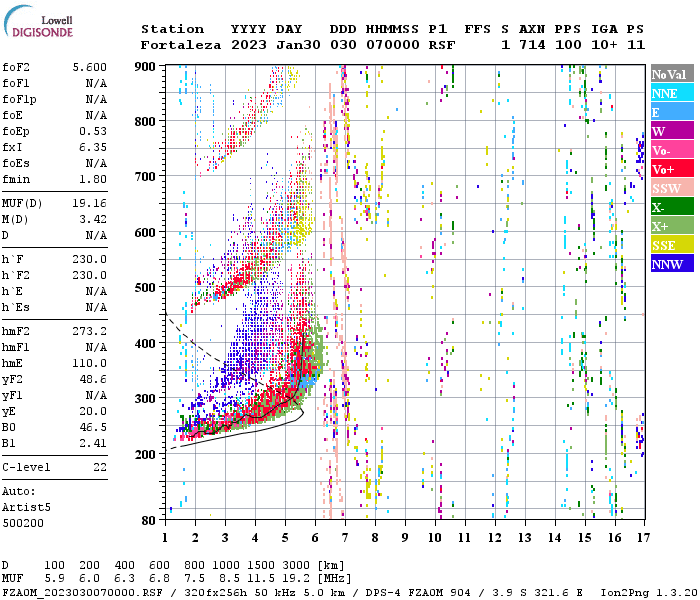This screenshot has width=700, height=600.
Task: Click the B0 value 46.5
Action: point(93,427)
